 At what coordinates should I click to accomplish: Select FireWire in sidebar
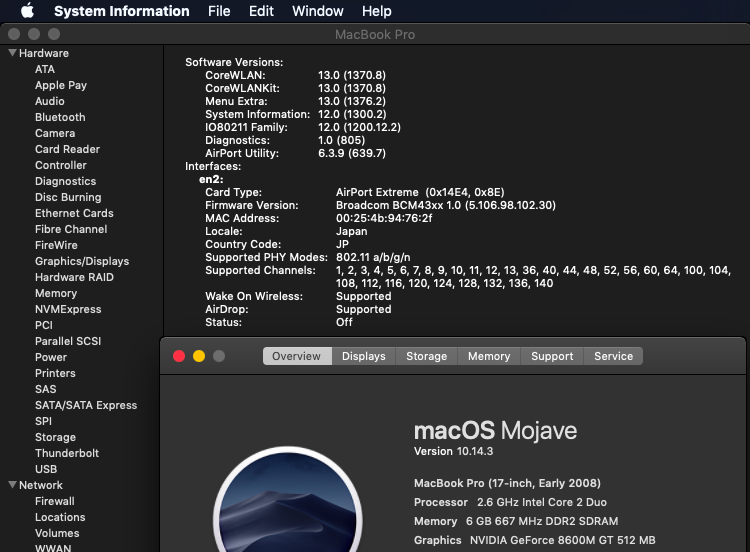(56, 245)
